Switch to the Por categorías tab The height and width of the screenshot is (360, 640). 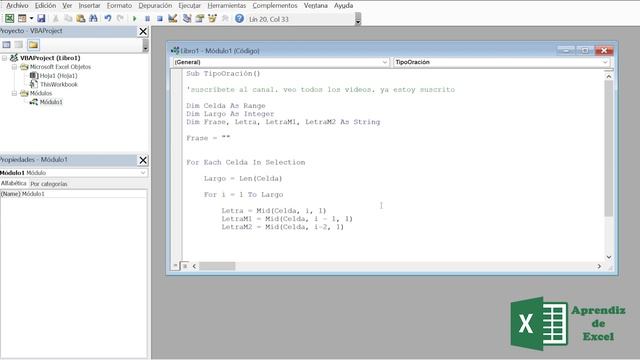(49, 184)
